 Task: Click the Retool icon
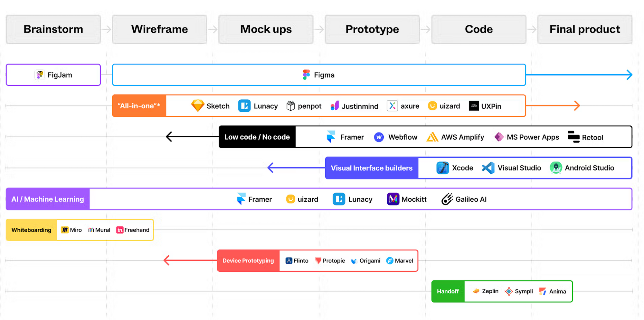pos(573,137)
